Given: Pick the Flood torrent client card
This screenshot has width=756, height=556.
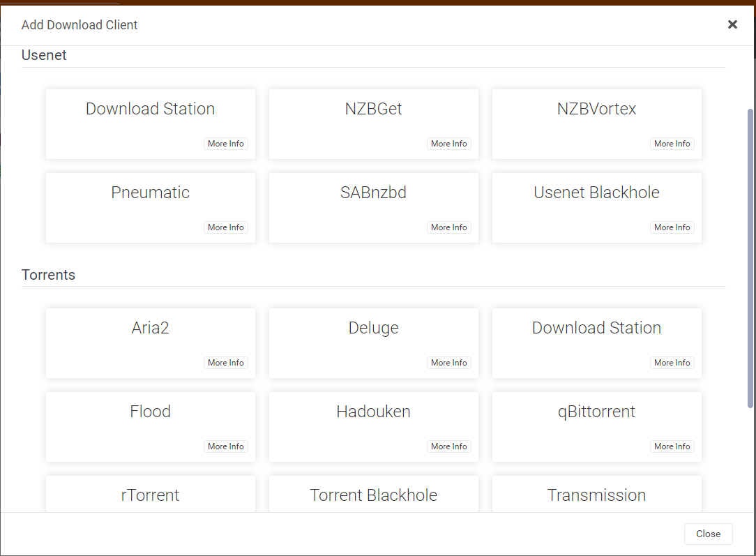Looking at the screenshot, I should coord(151,427).
